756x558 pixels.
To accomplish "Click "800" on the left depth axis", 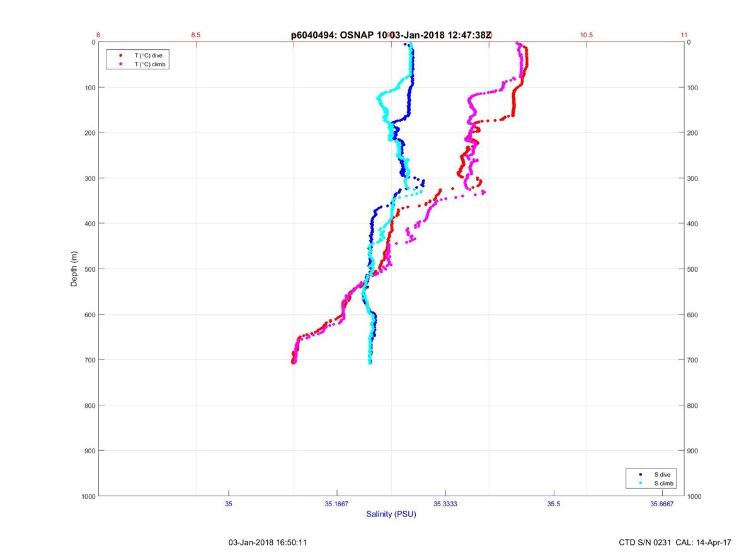I will pos(89,405).
